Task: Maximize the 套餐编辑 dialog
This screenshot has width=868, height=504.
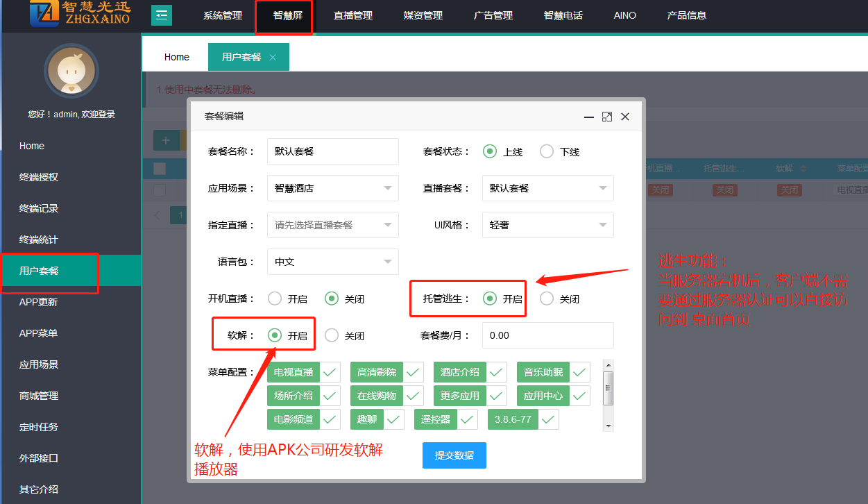Action: 607,117
